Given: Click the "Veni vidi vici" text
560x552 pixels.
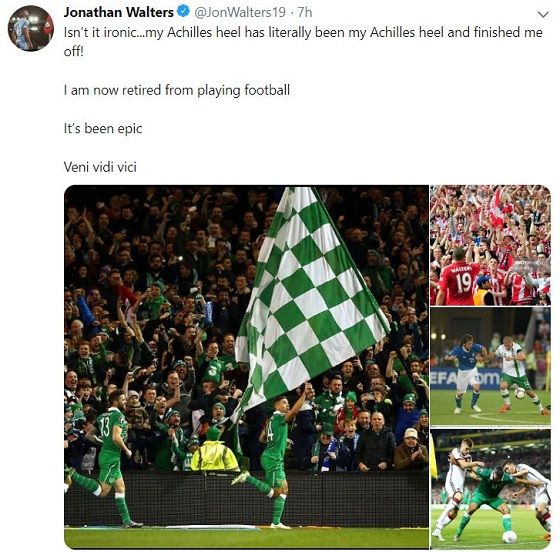Looking at the screenshot, I should [100, 167].
